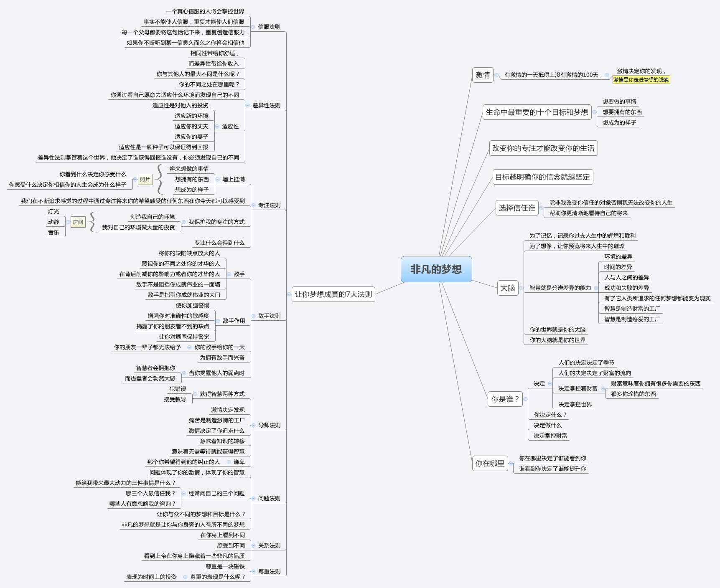
Task: Collapse 让你梦想成真的7大法则 branch
Action: click(x=289, y=294)
